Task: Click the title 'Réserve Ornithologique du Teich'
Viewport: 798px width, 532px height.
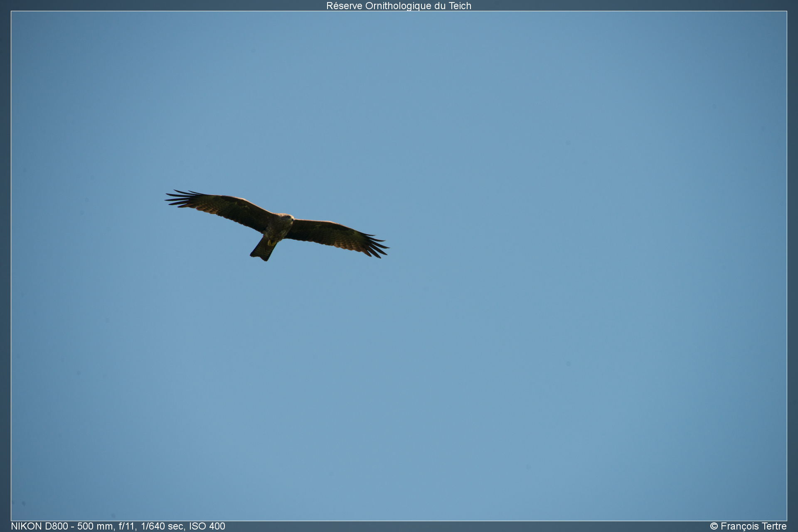Action: [x=399, y=6]
